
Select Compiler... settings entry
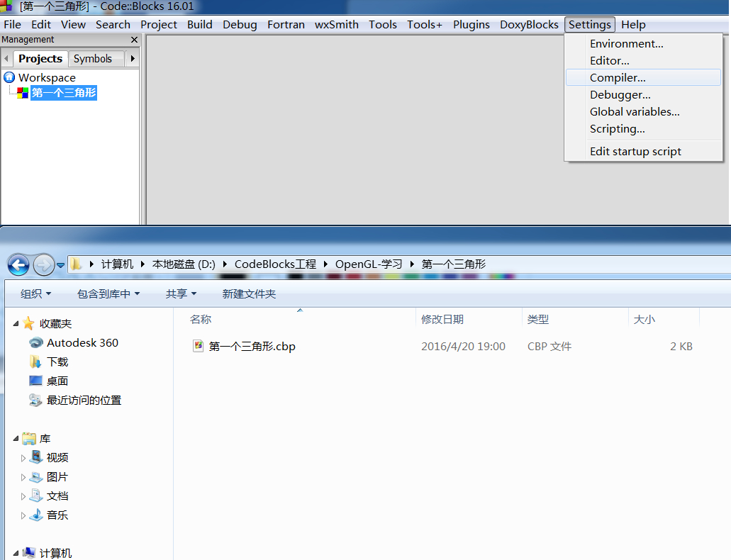(x=643, y=77)
